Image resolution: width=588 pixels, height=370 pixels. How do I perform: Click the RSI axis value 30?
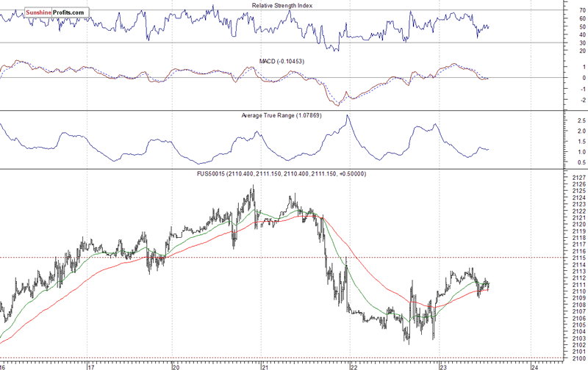(x=582, y=43)
